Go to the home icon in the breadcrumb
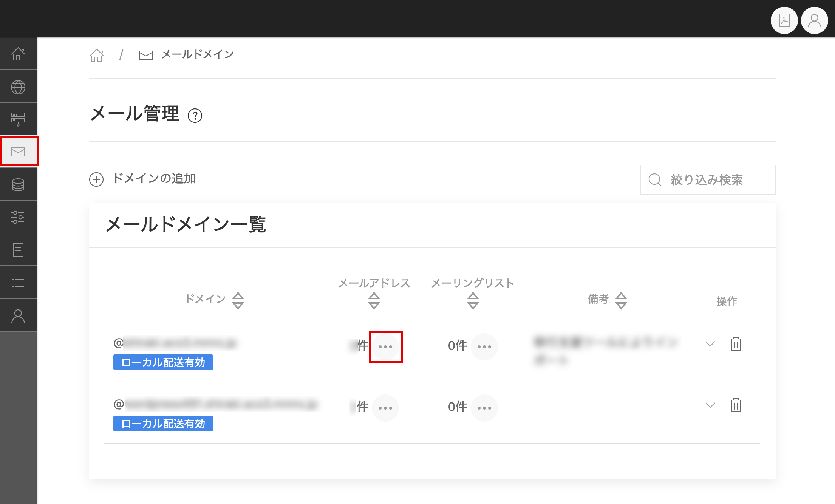This screenshot has width=835, height=504. click(x=97, y=55)
